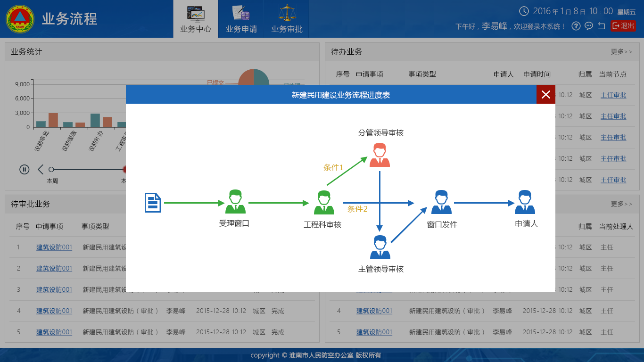
Task: Open third 主任审批 link in 待办业务
Action: click(613, 137)
